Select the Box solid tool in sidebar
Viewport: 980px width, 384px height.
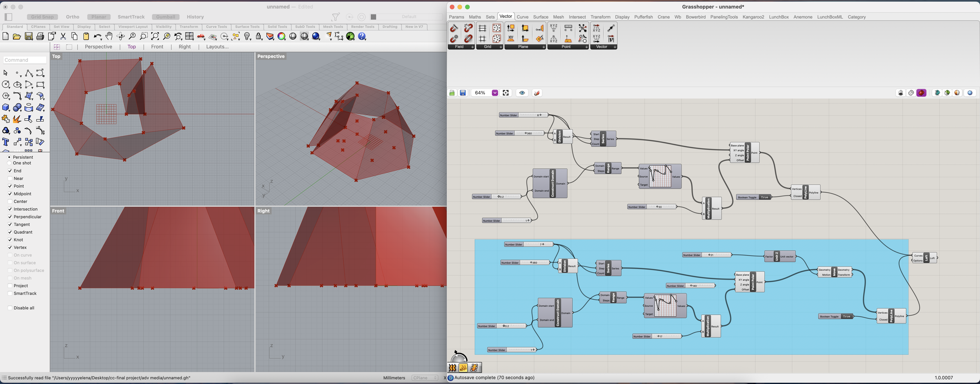pos(6,107)
